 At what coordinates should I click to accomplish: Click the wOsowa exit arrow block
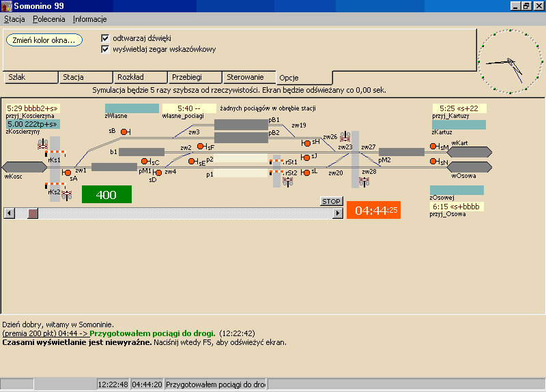pos(470,167)
